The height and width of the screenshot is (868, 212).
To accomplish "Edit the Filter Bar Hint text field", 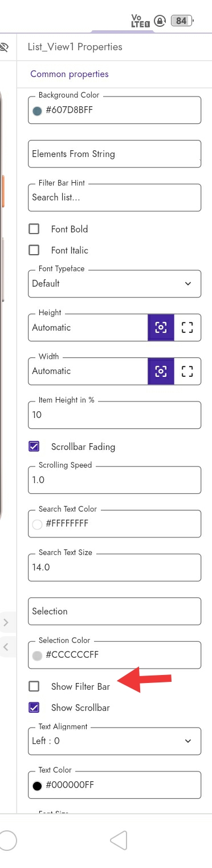I will coord(115,198).
